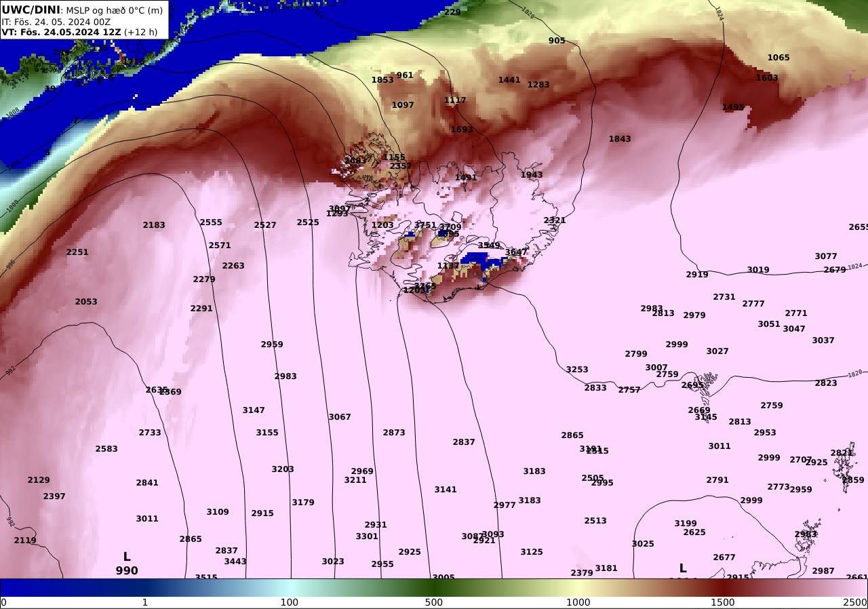Click the freezing level value 2833

click(x=595, y=388)
